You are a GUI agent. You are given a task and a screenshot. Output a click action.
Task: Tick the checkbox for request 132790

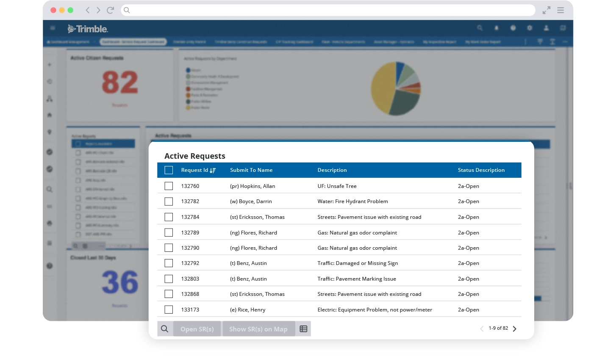169,248
